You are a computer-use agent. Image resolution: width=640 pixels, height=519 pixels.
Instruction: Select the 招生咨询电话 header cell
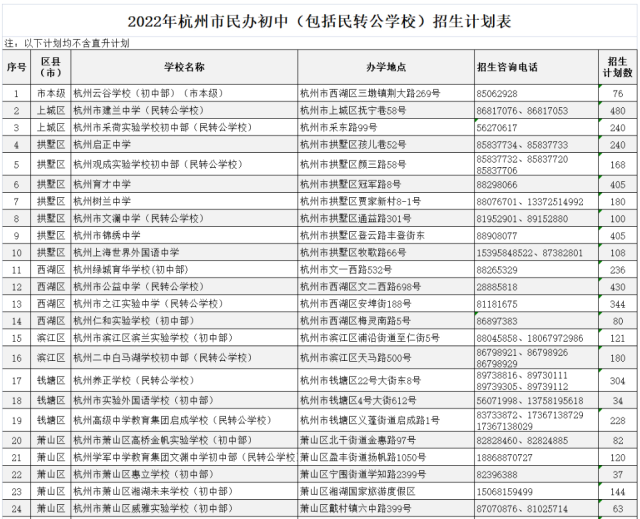pos(536,67)
